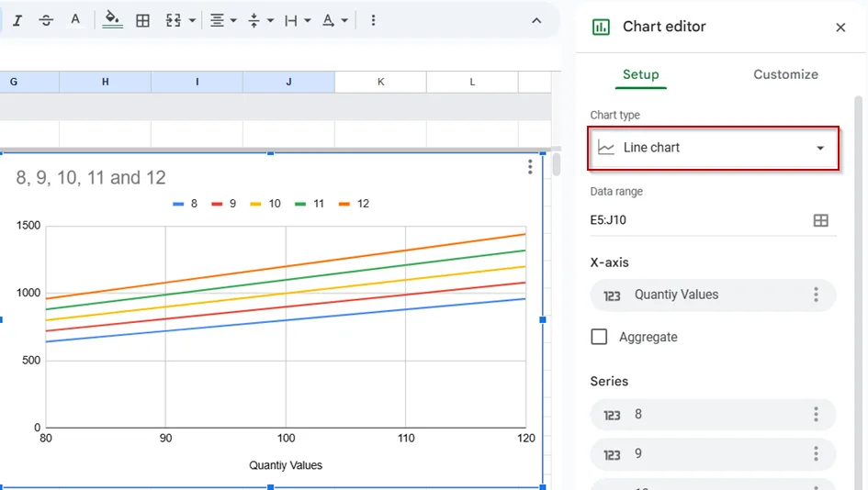The height and width of the screenshot is (490, 868).
Task: Enable the Aggregate checkbox
Action: pos(599,337)
